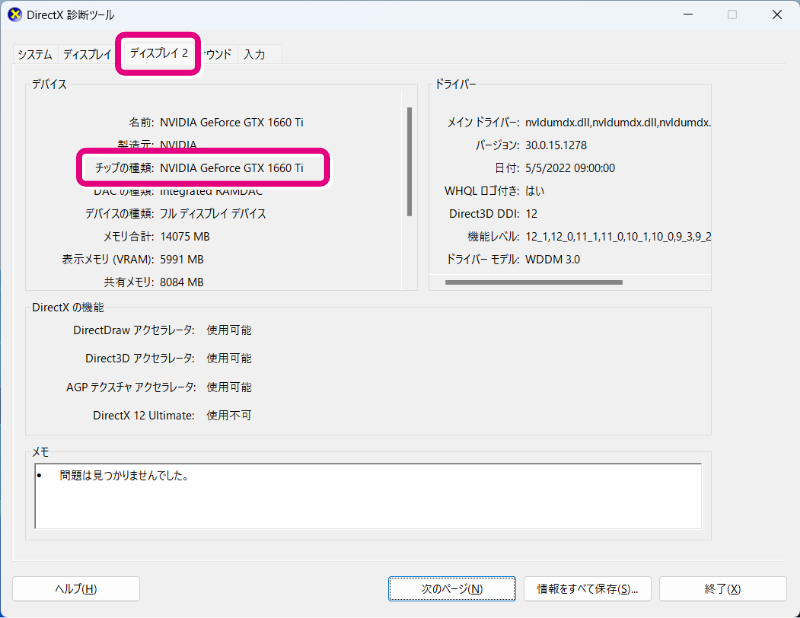
Task: Click the メイン ドライバー file list value
Action: click(x=617, y=122)
